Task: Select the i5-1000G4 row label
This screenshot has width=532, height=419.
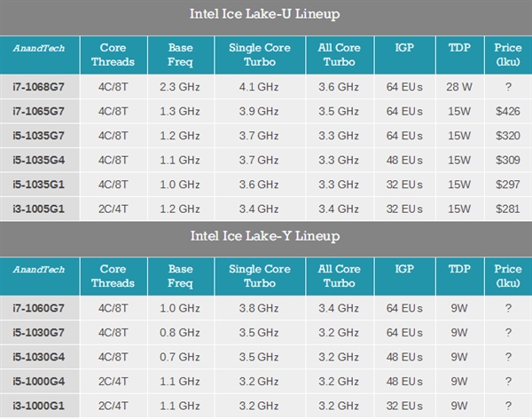Action: 41,382
